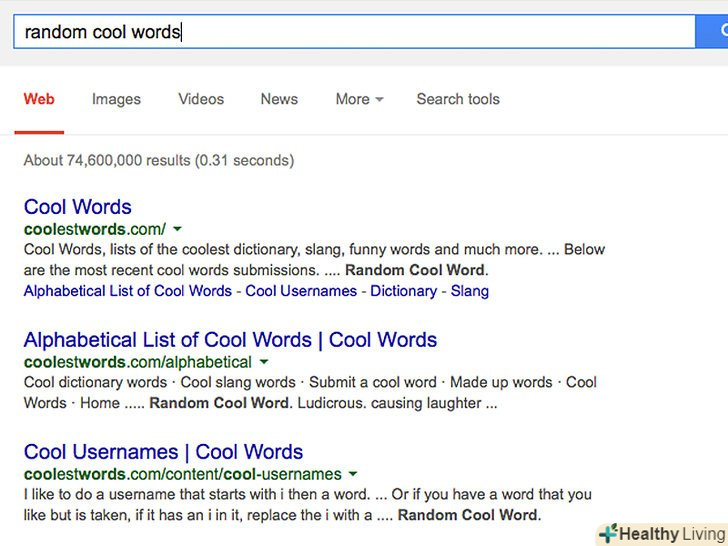Open dropdown arrow next to coolestwords.com/
This screenshot has height=546, width=728.
coord(177,229)
